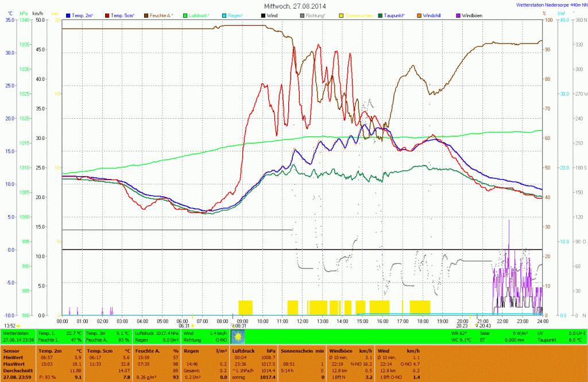Click the brown Feuchte A. legend marker
The image size is (588, 382).
146,15
